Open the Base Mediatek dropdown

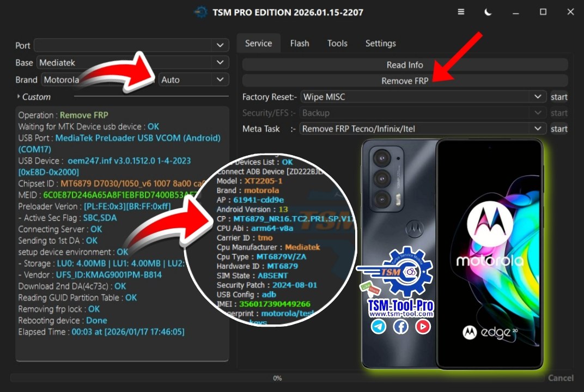(132, 63)
